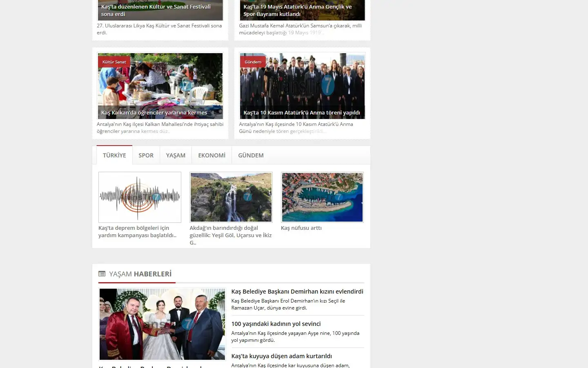
Task: Open the 19 Mayıs Gençlik ve Spor Bayramı headline
Action: pyautogui.click(x=298, y=10)
